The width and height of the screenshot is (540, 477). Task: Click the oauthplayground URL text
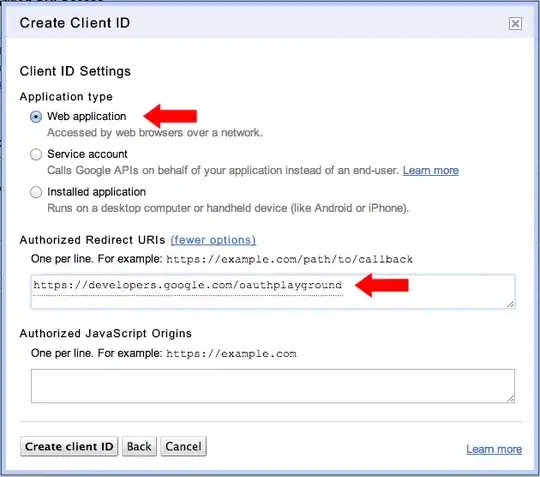[x=188, y=285]
